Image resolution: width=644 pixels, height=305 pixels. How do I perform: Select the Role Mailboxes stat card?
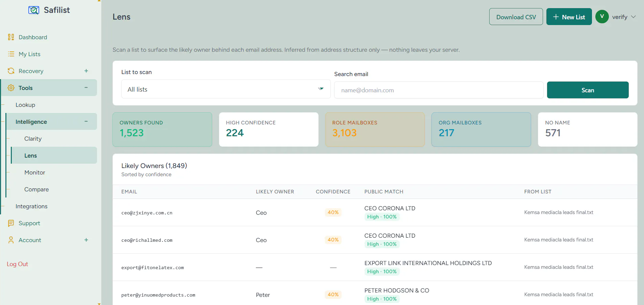[x=375, y=130]
